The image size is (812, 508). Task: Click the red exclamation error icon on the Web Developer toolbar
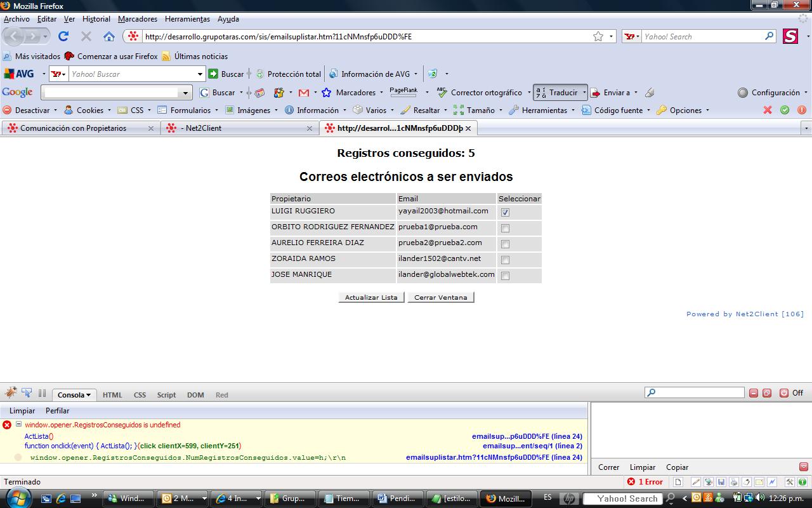click(801, 110)
